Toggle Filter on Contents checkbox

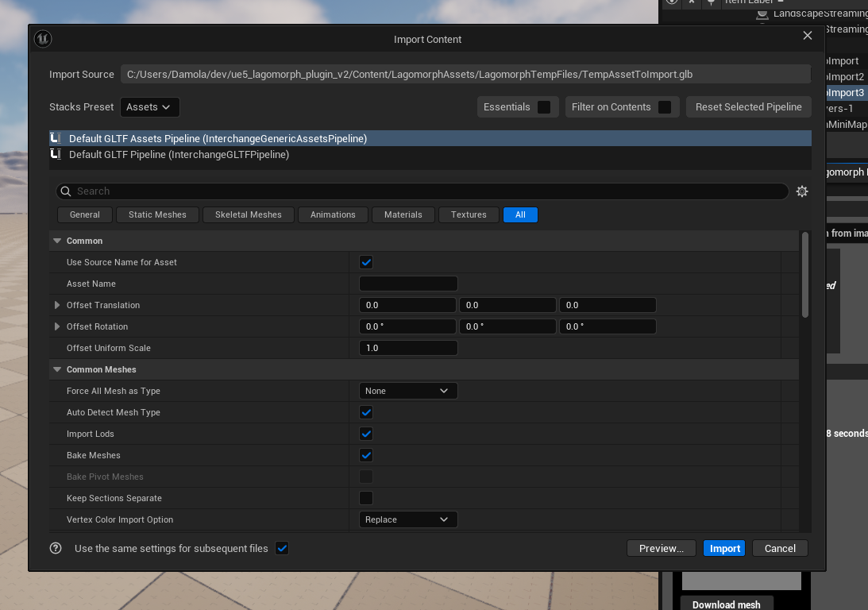[665, 107]
